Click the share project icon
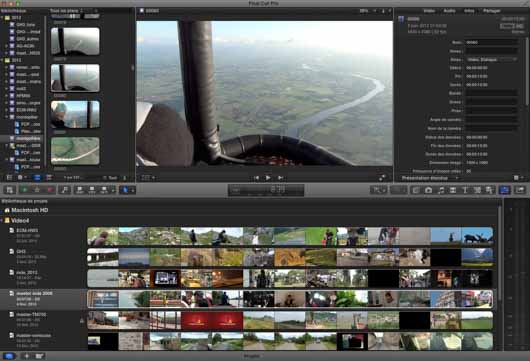 tap(520, 190)
